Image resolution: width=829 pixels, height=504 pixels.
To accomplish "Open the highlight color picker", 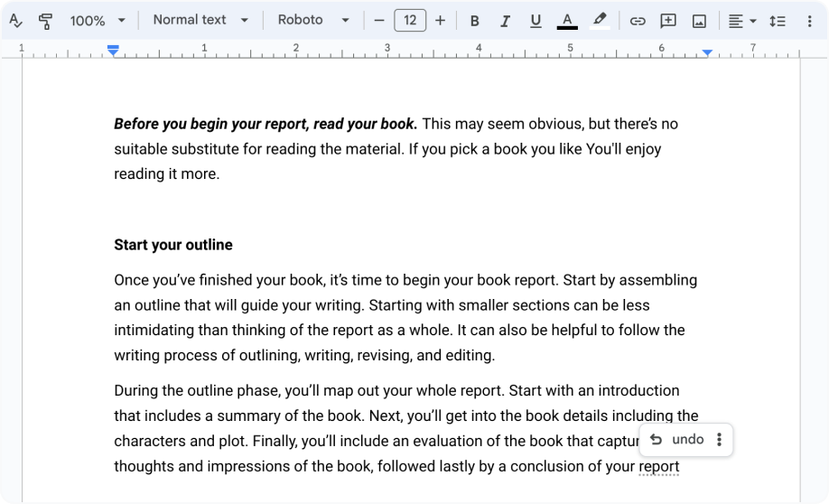I will click(x=599, y=21).
